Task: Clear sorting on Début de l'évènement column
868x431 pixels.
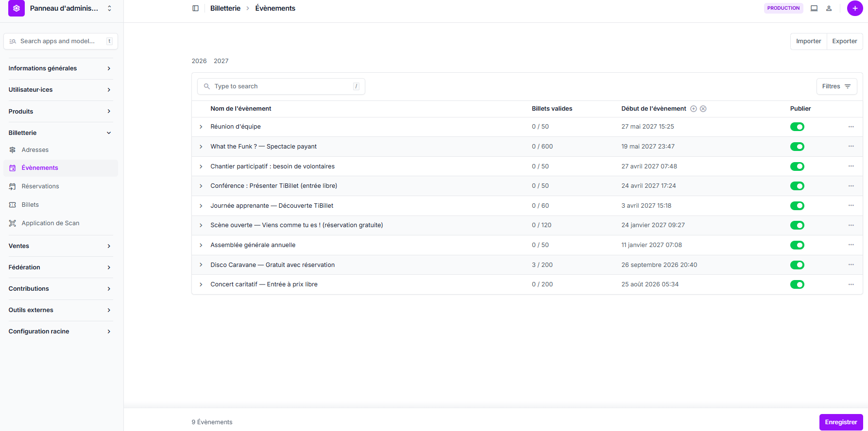Action: (703, 109)
